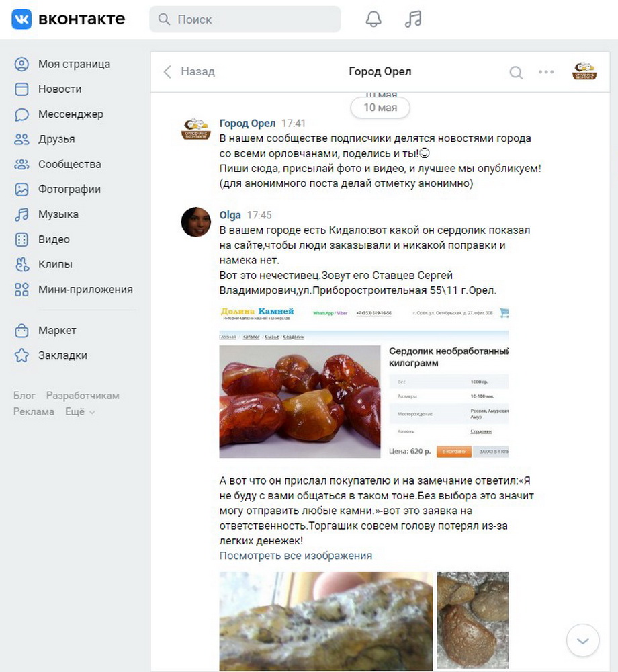Viewport: 618px width, 672px height.
Task: Open the large blurry stone photo
Action: tap(326, 622)
